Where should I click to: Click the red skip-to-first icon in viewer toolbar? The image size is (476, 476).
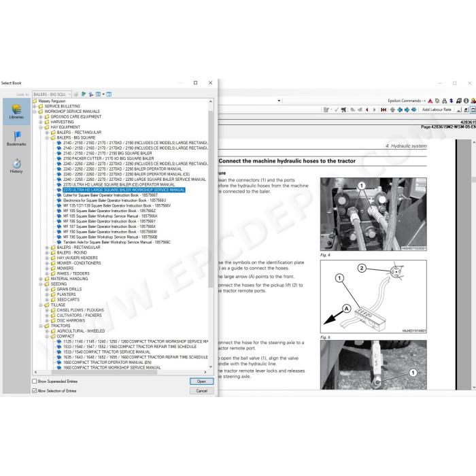(384, 109)
